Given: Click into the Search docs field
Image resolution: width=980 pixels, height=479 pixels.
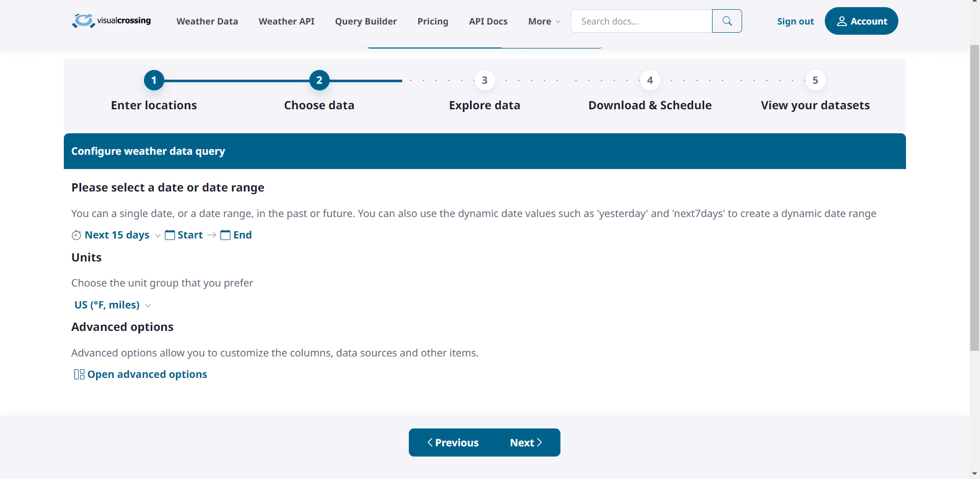Looking at the screenshot, I should (x=641, y=21).
